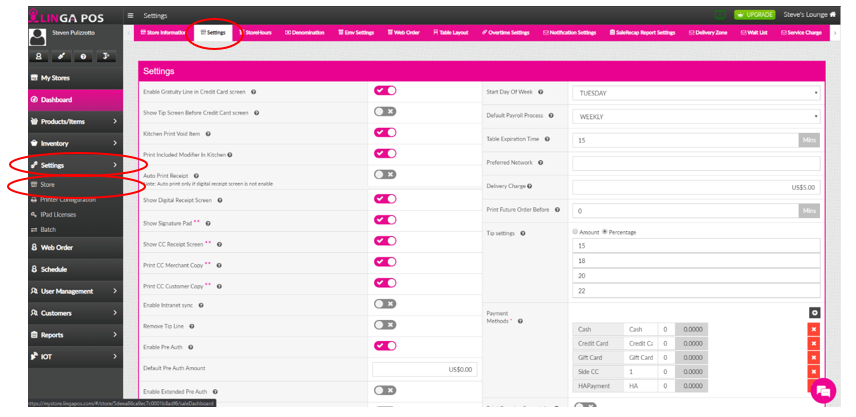The width and height of the screenshot is (856, 417).
Task: Switch to the Denomination tab
Action: click(305, 33)
